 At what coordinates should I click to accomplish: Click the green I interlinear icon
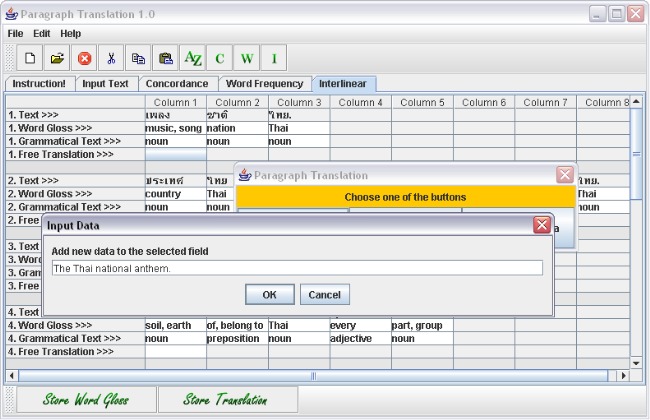(274, 58)
